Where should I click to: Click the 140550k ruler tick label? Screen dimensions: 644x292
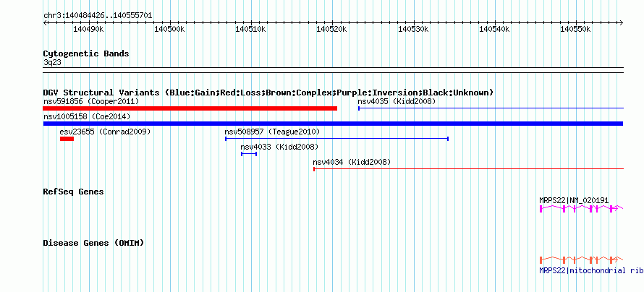click(576, 30)
